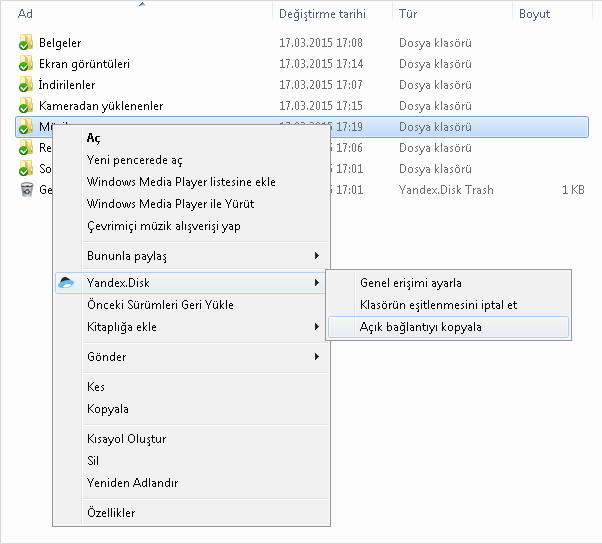Click the Yandex.Disk Trash type text

click(446, 190)
